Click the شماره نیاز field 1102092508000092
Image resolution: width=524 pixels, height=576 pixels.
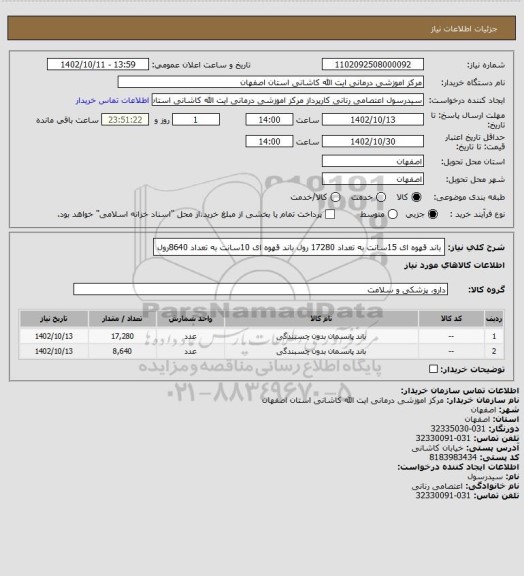373,64
